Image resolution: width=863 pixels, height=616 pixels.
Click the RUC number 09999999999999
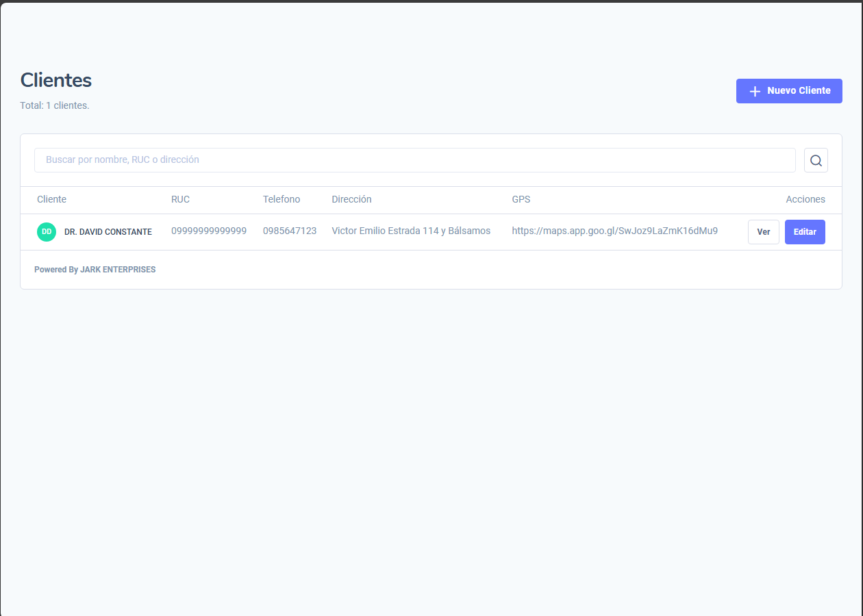(x=209, y=231)
